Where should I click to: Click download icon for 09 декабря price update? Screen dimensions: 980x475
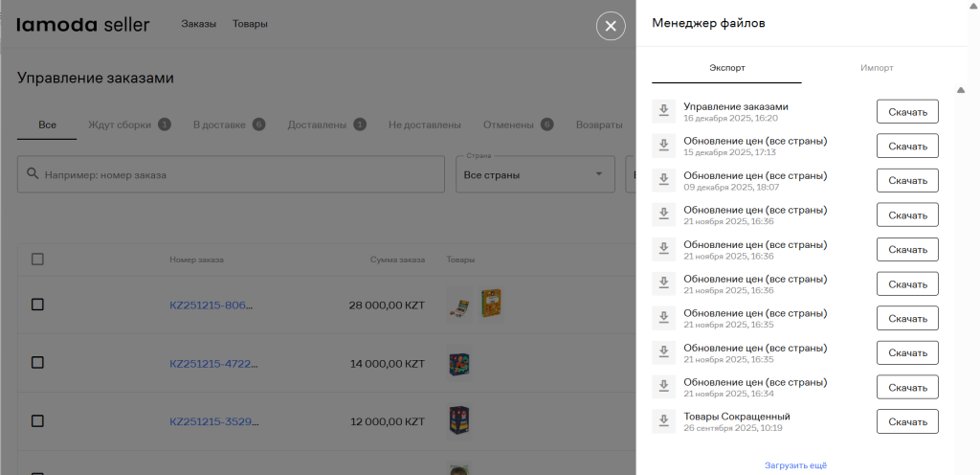[663, 180]
